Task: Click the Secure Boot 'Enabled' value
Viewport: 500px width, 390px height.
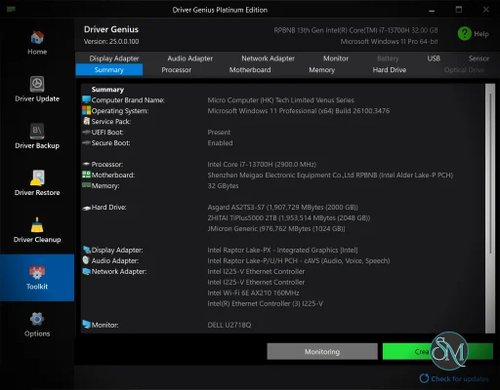Action: [220, 143]
